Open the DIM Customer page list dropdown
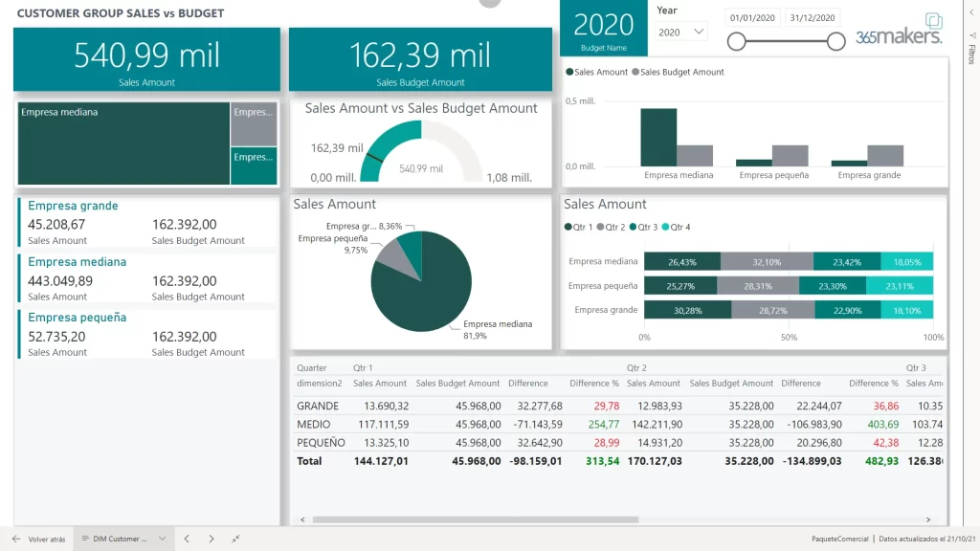This screenshot has width=980, height=551. pos(163,539)
